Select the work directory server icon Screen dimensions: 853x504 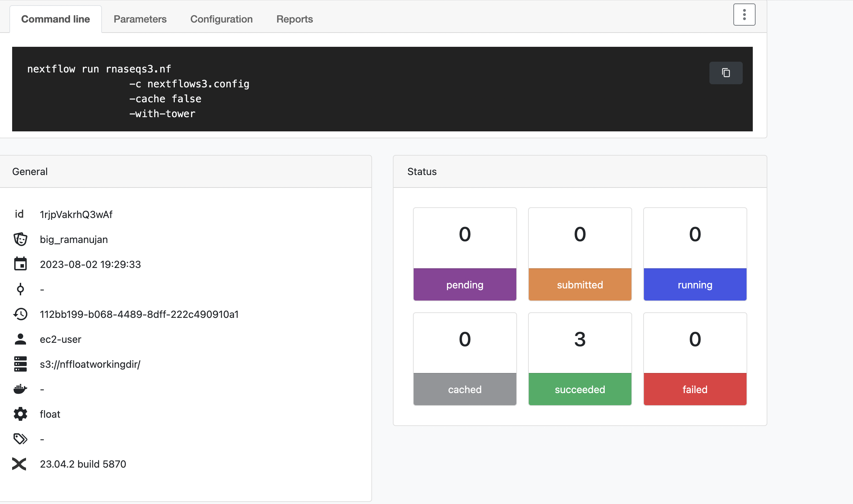(20, 364)
